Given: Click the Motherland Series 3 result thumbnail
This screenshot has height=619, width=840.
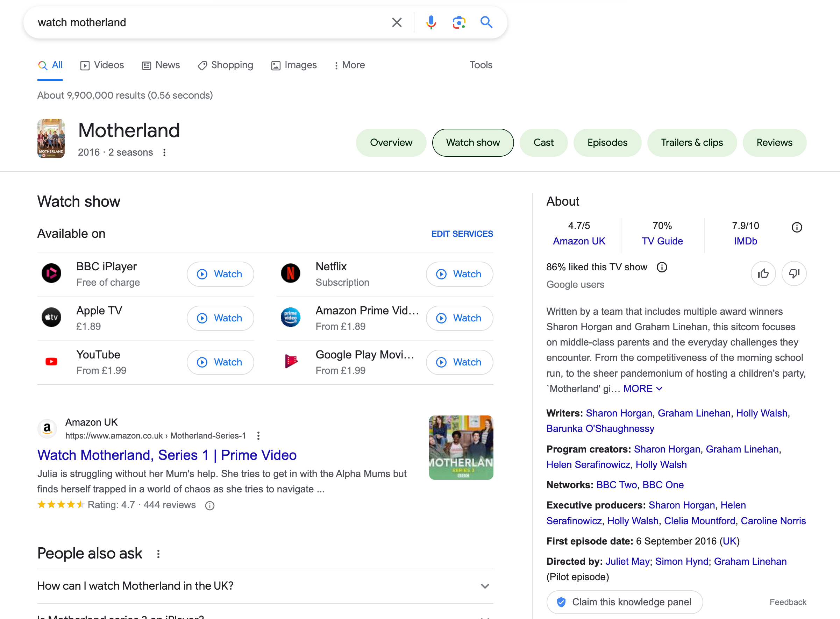Looking at the screenshot, I should [x=461, y=447].
